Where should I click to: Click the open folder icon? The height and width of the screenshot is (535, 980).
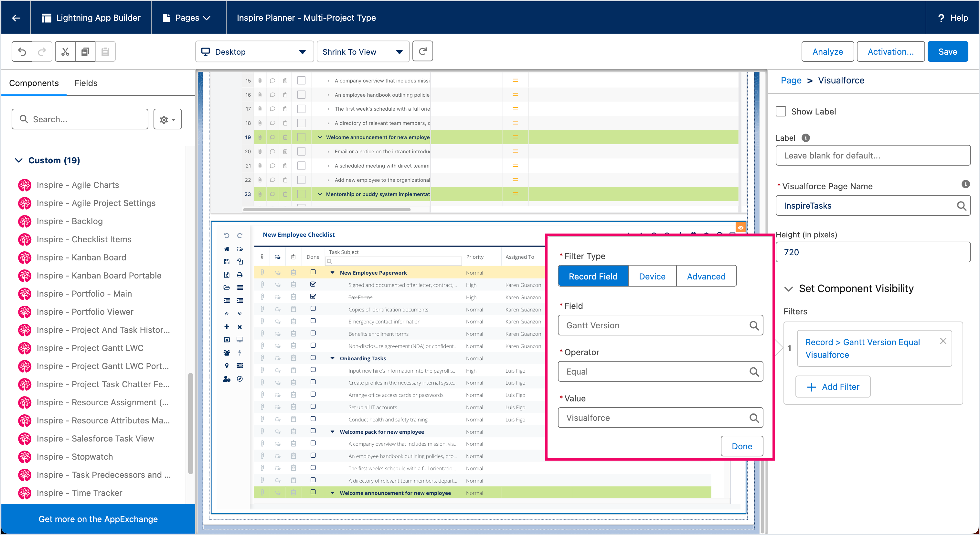click(x=227, y=288)
